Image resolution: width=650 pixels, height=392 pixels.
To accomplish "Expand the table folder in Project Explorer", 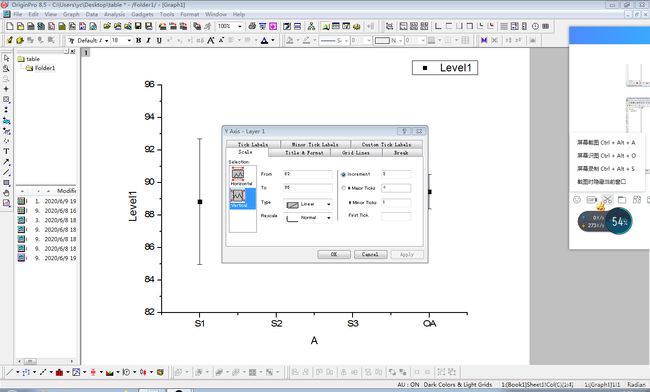I will click(29, 59).
